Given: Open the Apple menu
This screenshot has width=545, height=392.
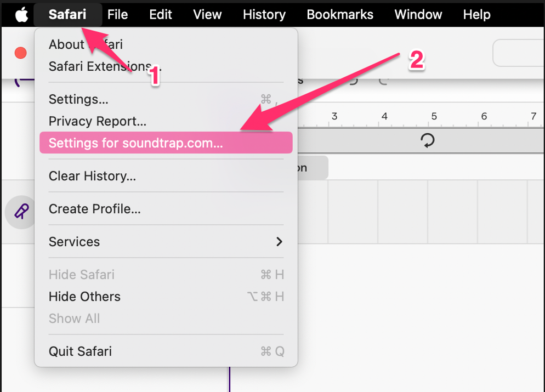Looking at the screenshot, I should 21,15.
